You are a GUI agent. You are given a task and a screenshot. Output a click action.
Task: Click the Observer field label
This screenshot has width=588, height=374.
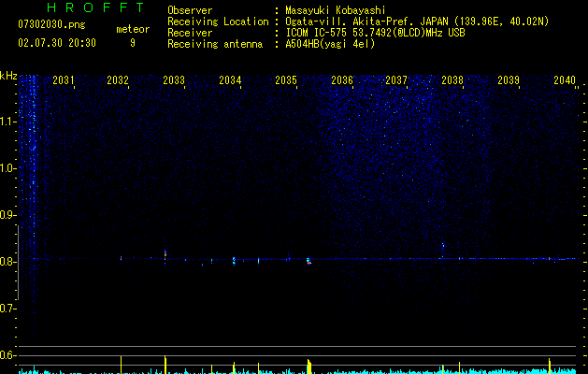190,10
